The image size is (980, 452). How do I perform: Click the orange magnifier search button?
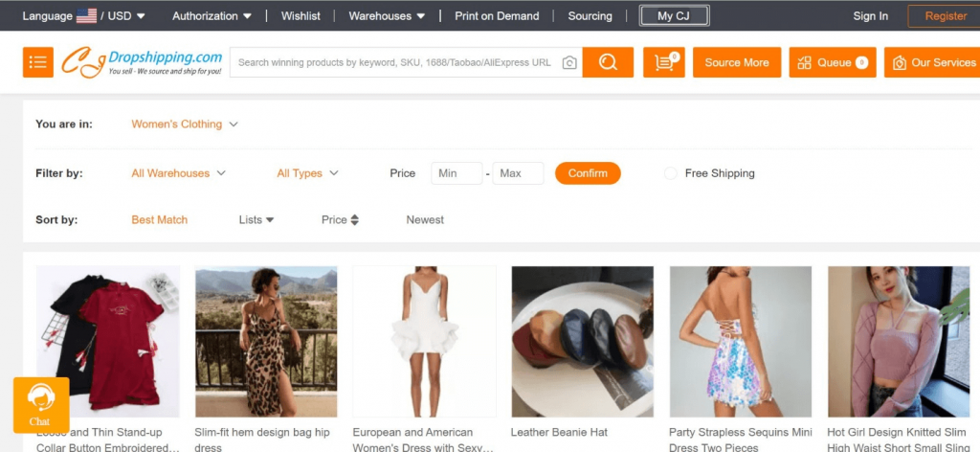pyautogui.click(x=608, y=62)
